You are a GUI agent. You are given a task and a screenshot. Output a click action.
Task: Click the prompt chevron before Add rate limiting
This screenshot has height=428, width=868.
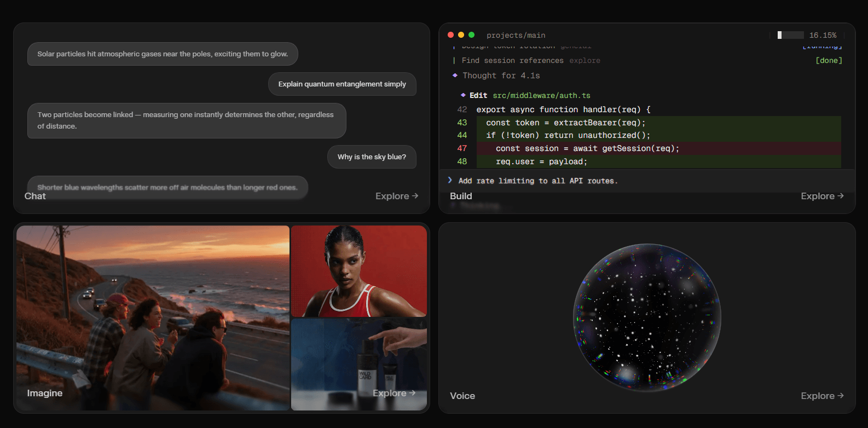[x=450, y=180]
